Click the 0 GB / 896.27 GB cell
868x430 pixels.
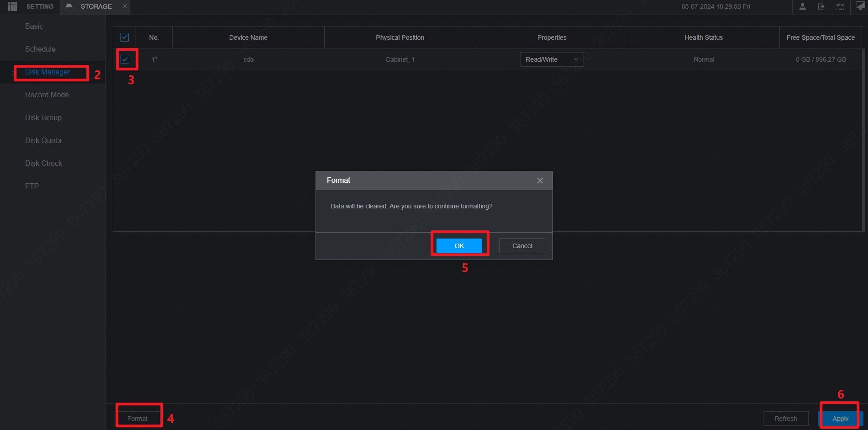click(x=821, y=59)
